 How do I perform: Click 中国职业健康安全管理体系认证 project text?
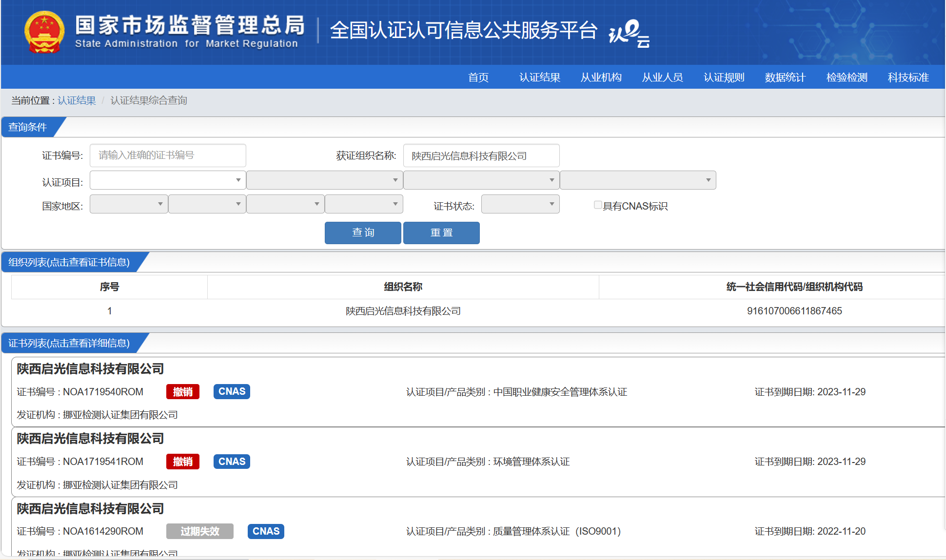560,392
